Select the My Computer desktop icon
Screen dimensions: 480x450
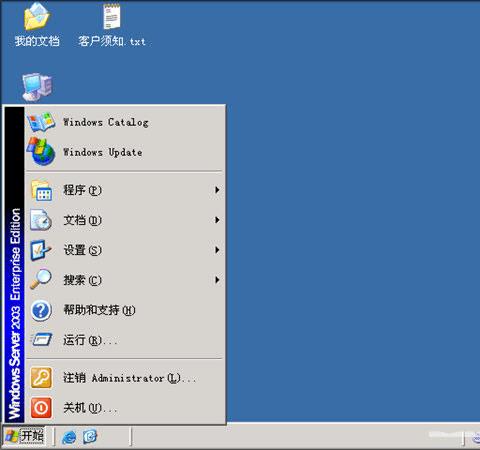click(x=37, y=87)
